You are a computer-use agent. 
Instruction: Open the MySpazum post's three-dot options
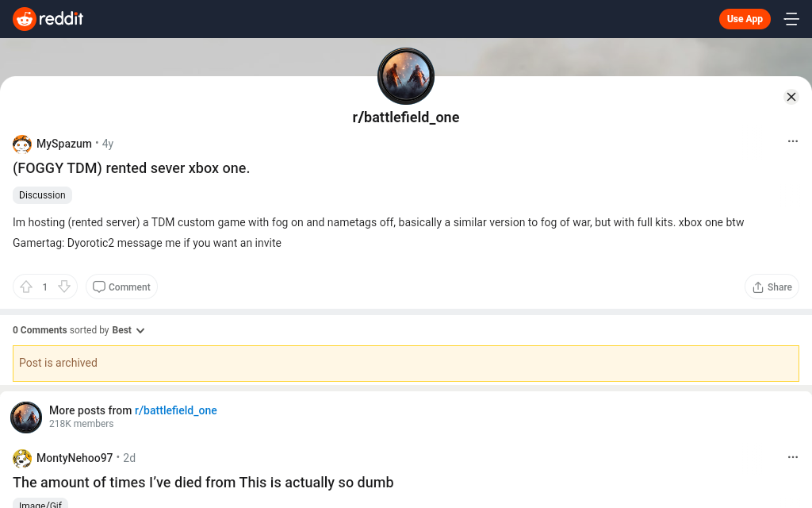click(x=792, y=141)
